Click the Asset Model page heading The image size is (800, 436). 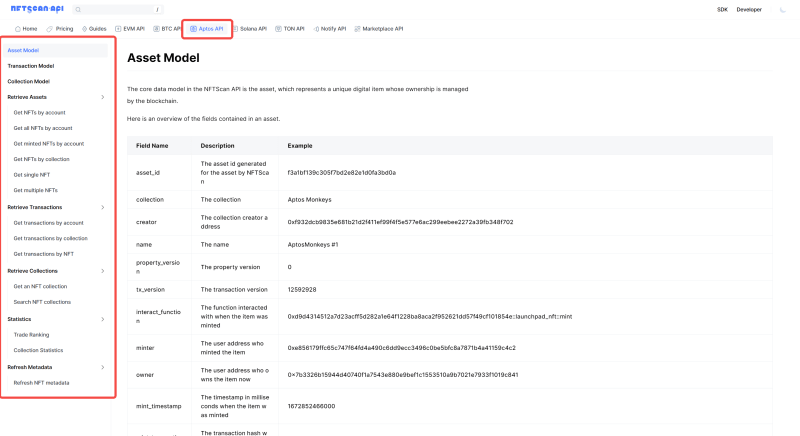[163, 58]
